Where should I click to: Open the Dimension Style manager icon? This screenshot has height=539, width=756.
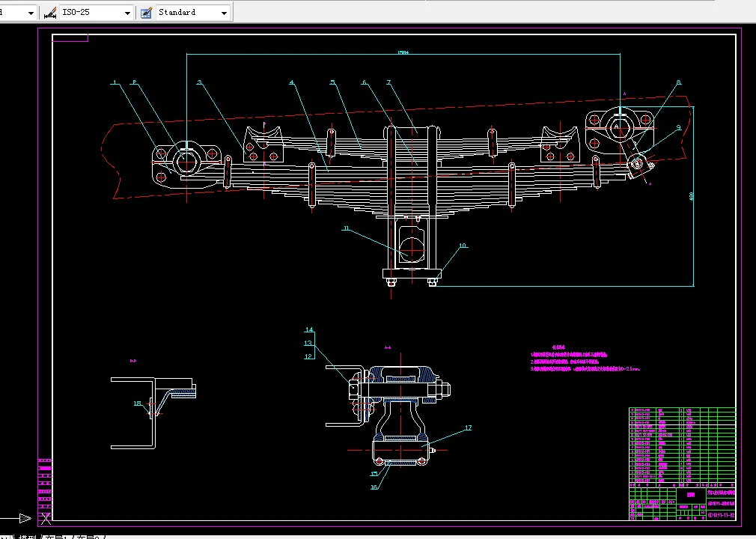pos(50,13)
